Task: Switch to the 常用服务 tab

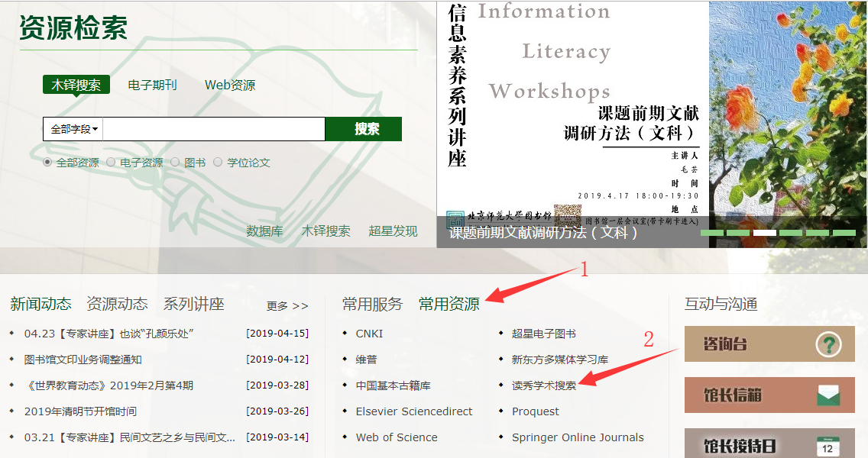Action: coord(372,304)
